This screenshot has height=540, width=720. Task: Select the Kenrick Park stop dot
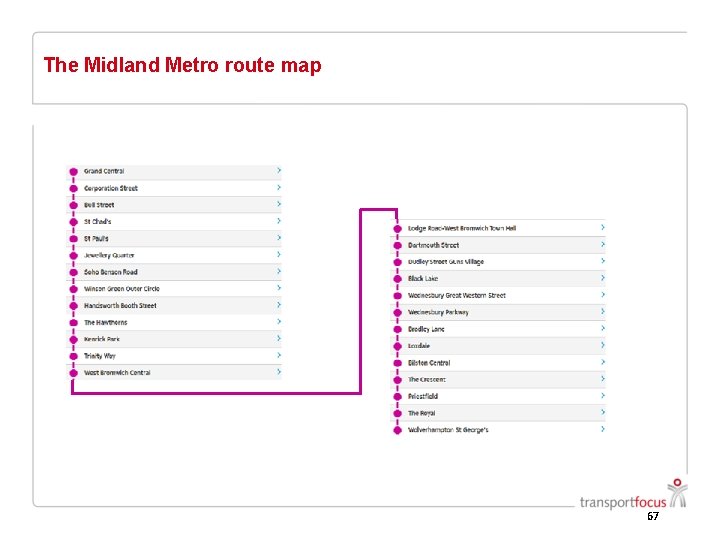click(x=73, y=339)
